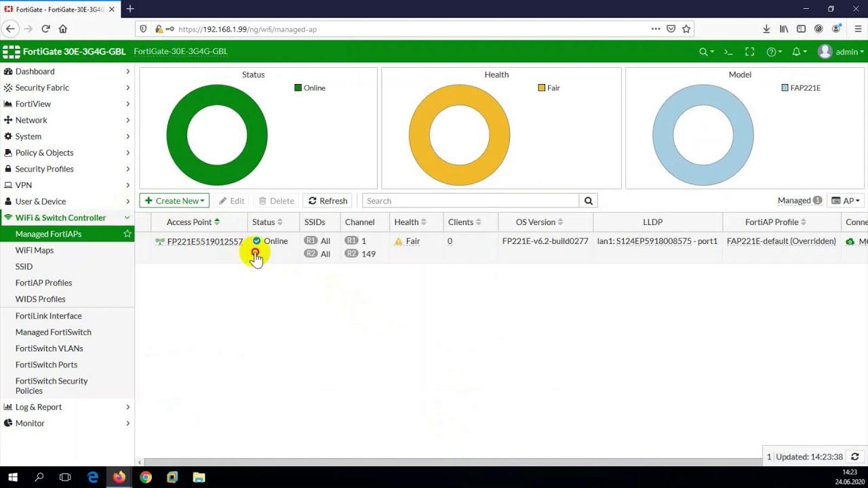
Task: Open File Explorer from taskbar
Action: (199, 477)
